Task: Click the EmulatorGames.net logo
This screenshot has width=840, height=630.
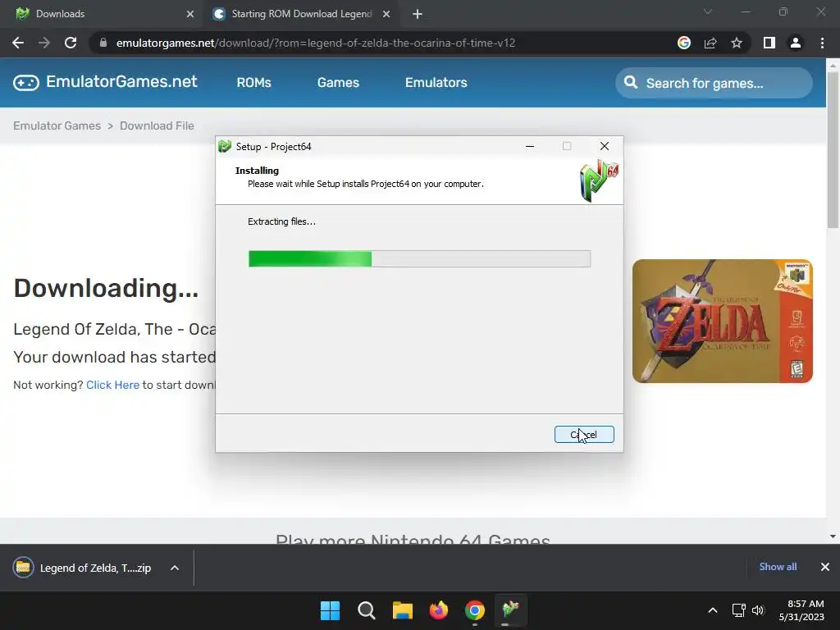Action: pos(106,82)
